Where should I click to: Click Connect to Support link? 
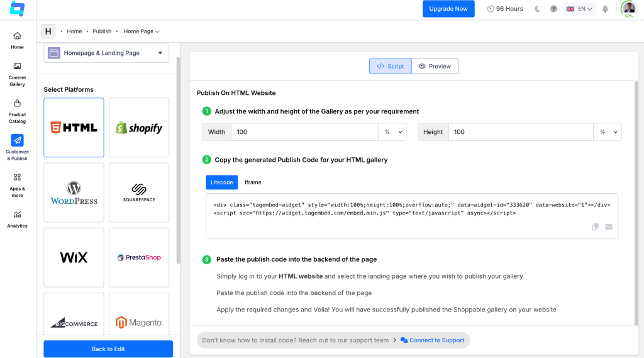tap(433, 340)
